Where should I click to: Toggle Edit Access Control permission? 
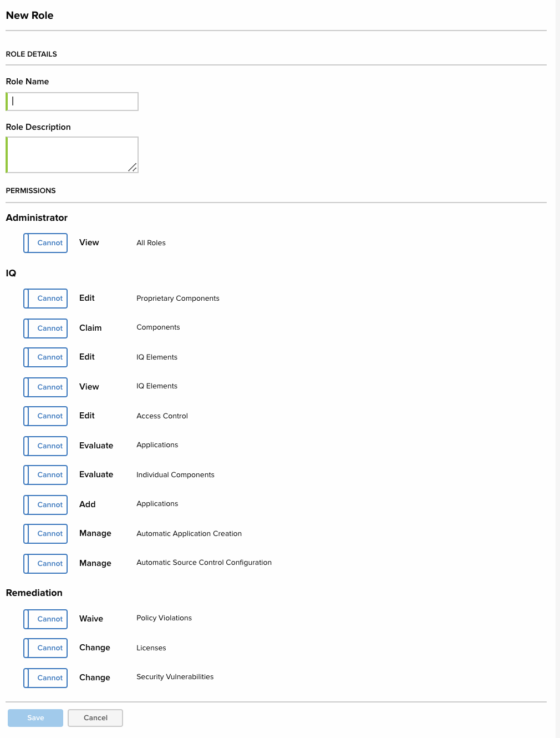[x=45, y=416]
